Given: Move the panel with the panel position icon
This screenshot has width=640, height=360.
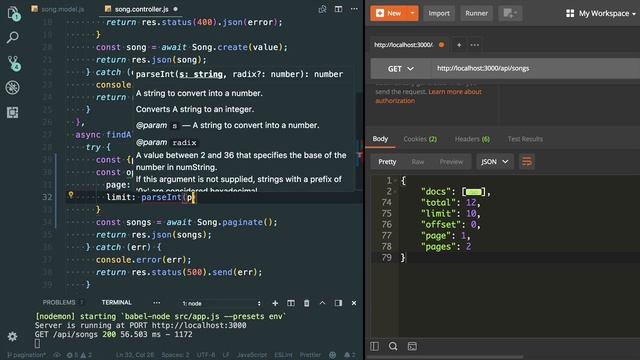Looking at the screenshot, I should [338, 303].
